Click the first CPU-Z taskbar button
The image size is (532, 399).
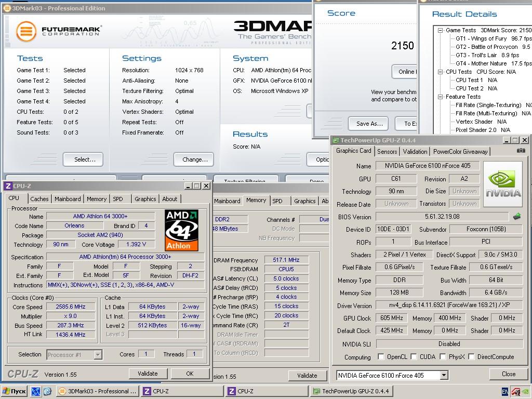coord(182,391)
